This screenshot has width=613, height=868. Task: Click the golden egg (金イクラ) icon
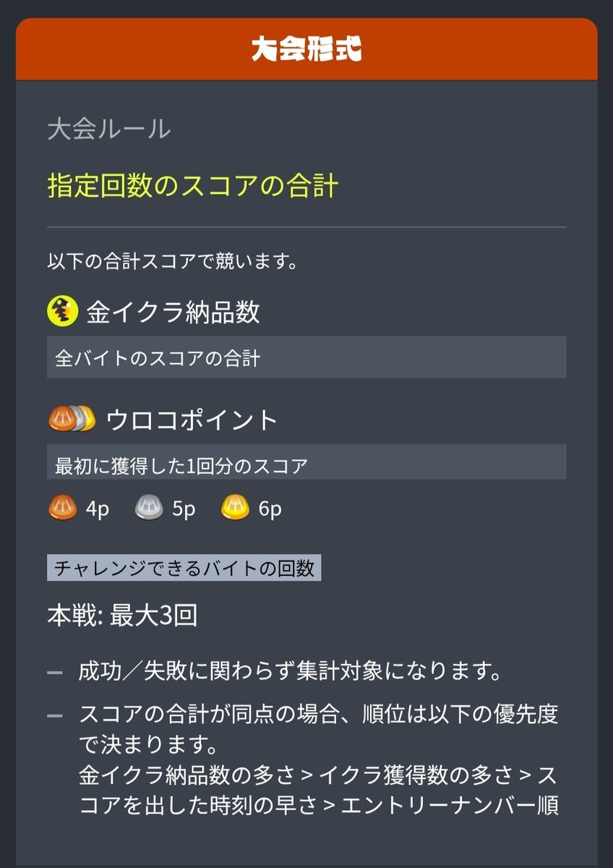63,312
